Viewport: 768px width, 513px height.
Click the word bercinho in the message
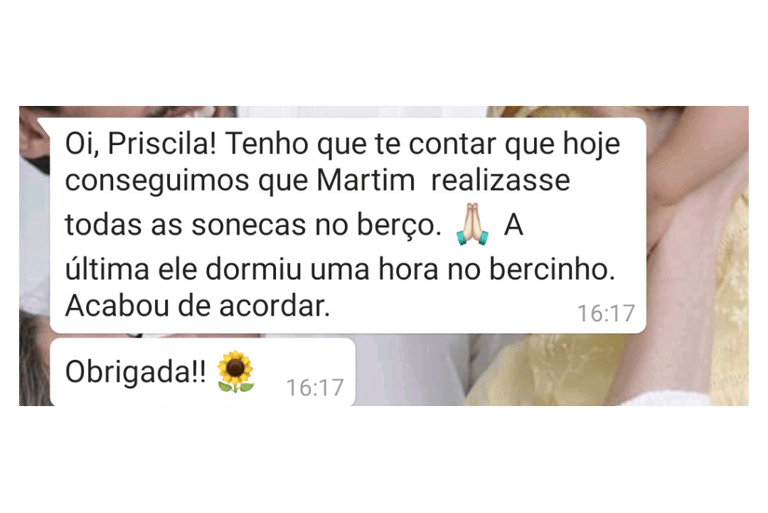[x=552, y=269]
